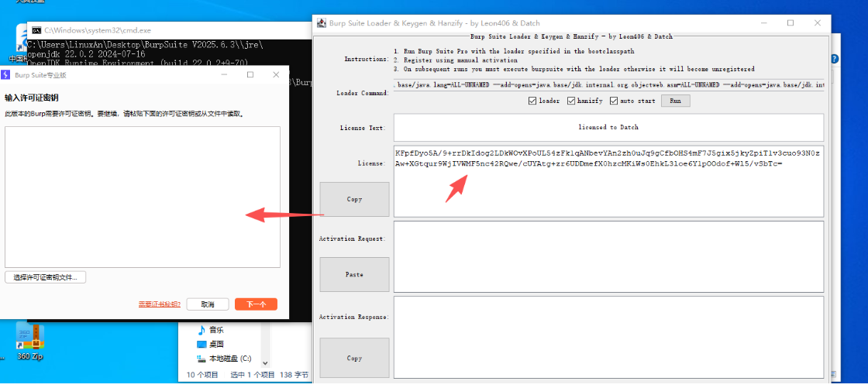Uncheck the loader checkbox
Screen dimensions: 868x388
click(x=532, y=101)
